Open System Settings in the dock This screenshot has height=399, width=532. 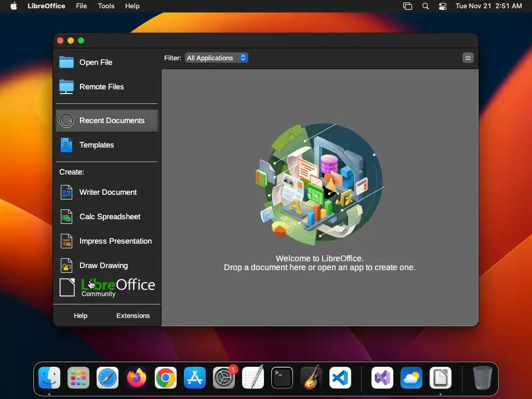point(224,378)
